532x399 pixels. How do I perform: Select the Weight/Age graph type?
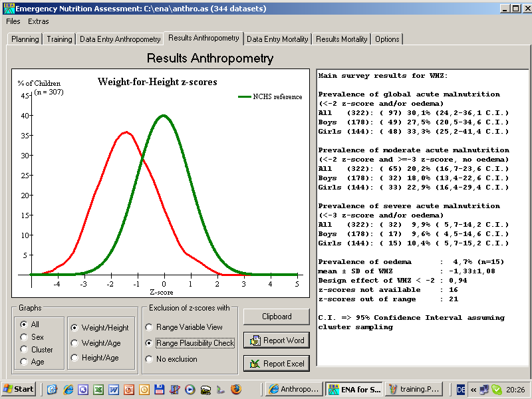(74, 343)
